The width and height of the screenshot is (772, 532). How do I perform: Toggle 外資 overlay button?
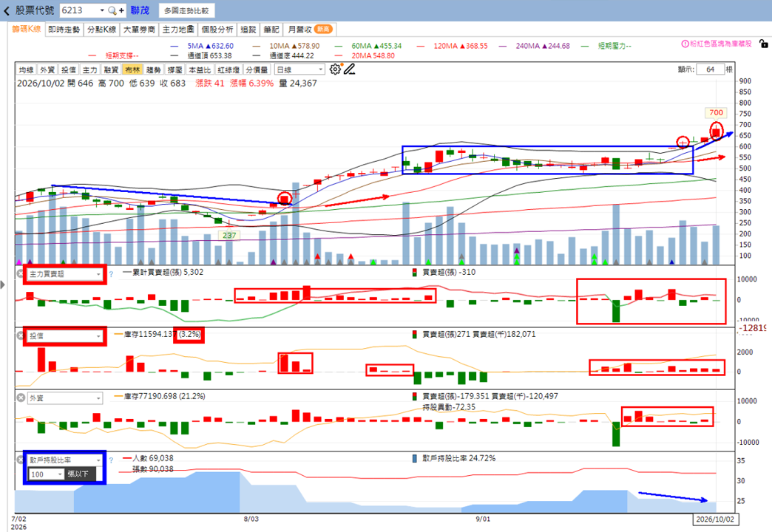(x=47, y=70)
